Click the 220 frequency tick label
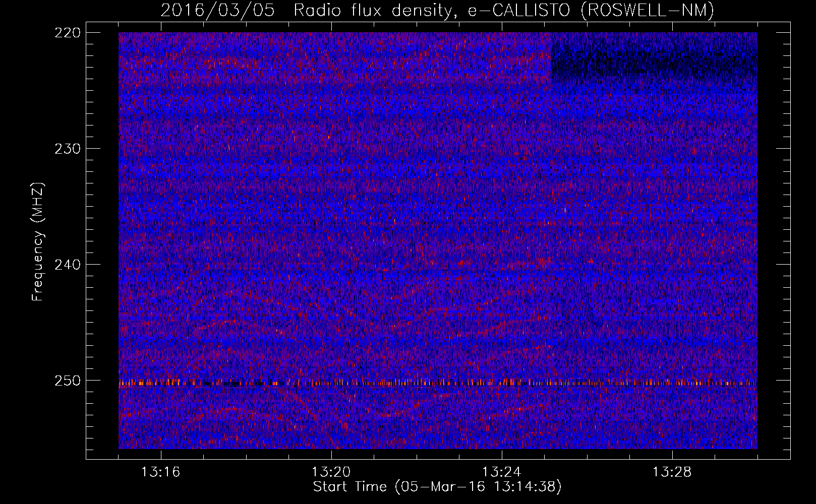Screen dimensions: 816x504 pyautogui.click(x=67, y=33)
